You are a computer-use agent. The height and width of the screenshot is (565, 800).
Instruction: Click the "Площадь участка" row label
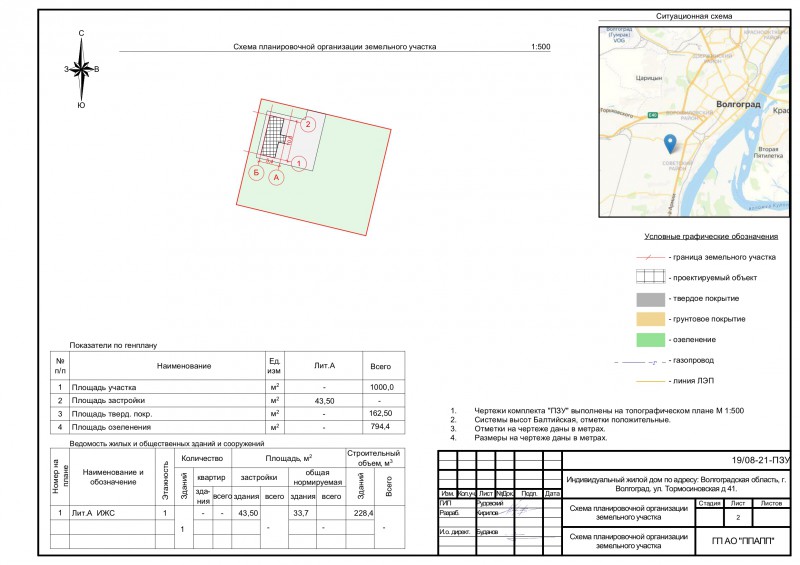[104, 387]
